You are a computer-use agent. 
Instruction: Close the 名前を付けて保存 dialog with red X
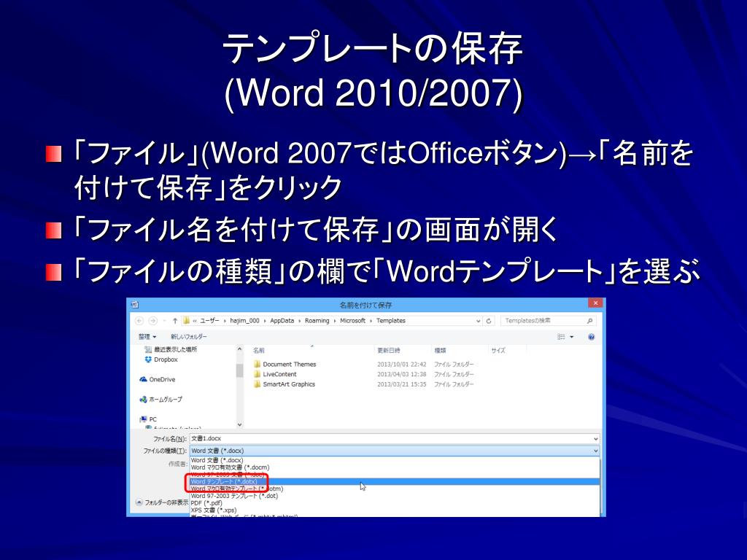595,303
